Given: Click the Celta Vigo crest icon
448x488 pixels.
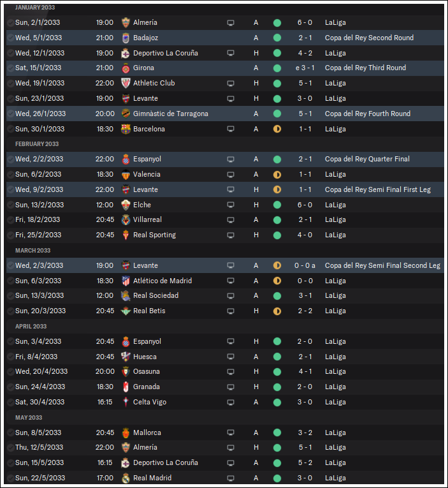Looking at the screenshot, I should (126, 402).
